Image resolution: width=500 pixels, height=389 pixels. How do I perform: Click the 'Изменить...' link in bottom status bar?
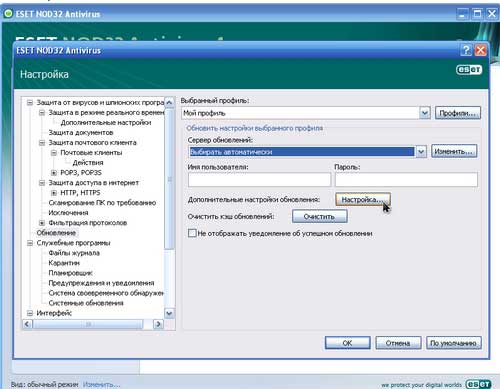[x=101, y=384]
